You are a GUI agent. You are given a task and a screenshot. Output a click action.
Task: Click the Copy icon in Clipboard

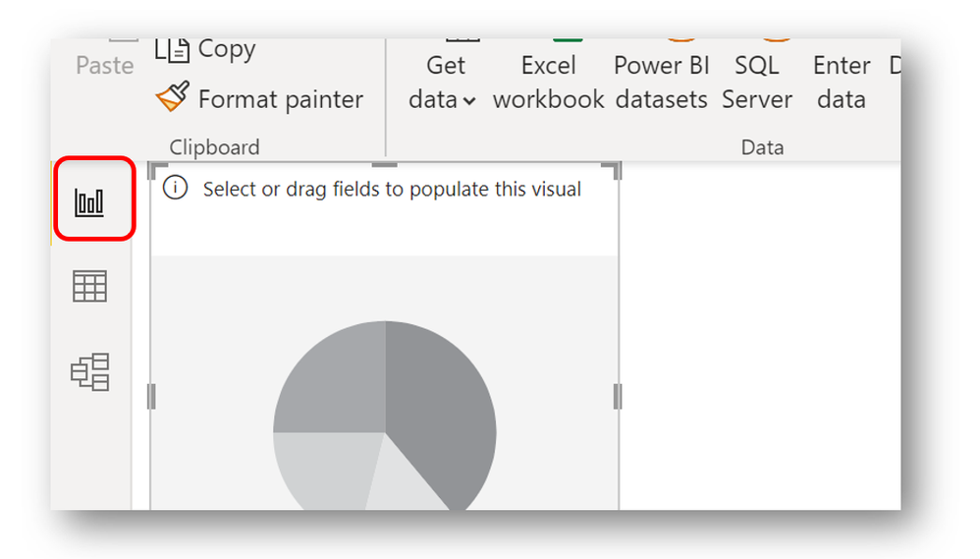171,50
